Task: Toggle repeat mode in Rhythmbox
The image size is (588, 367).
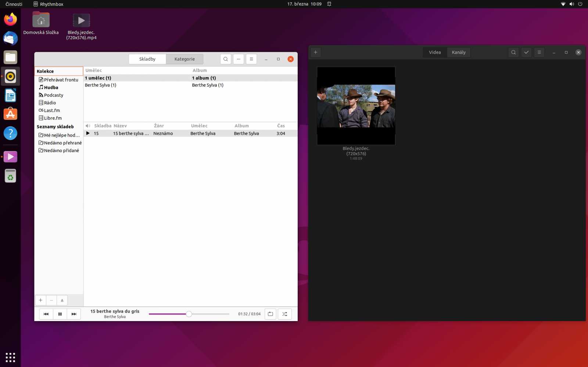Action: 270,314
